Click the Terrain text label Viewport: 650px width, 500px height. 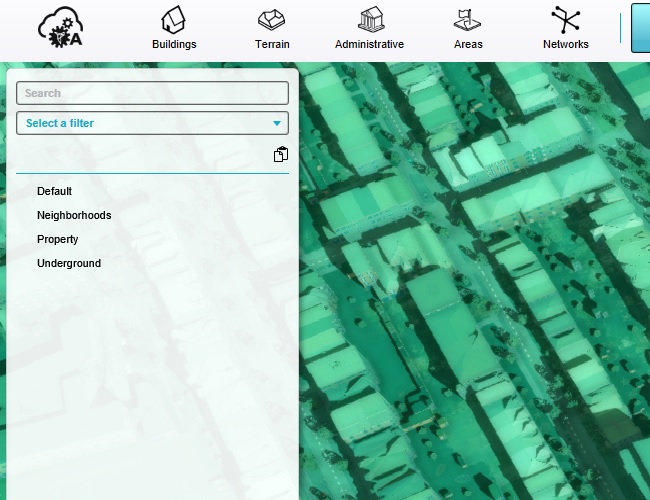(272, 44)
